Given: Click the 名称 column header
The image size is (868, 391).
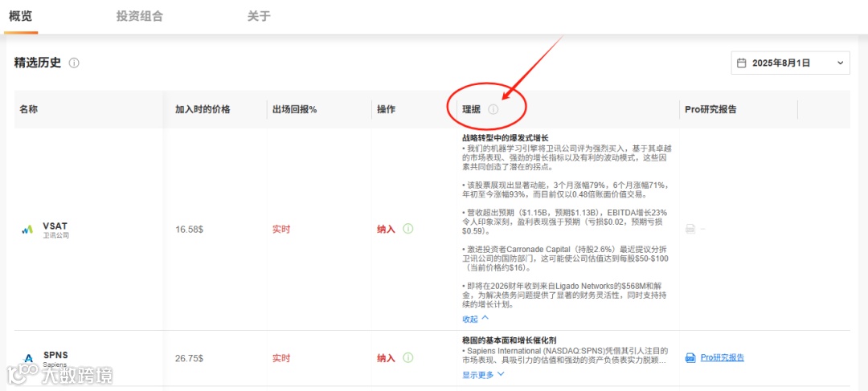Looking at the screenshot, I should point(28,109).
